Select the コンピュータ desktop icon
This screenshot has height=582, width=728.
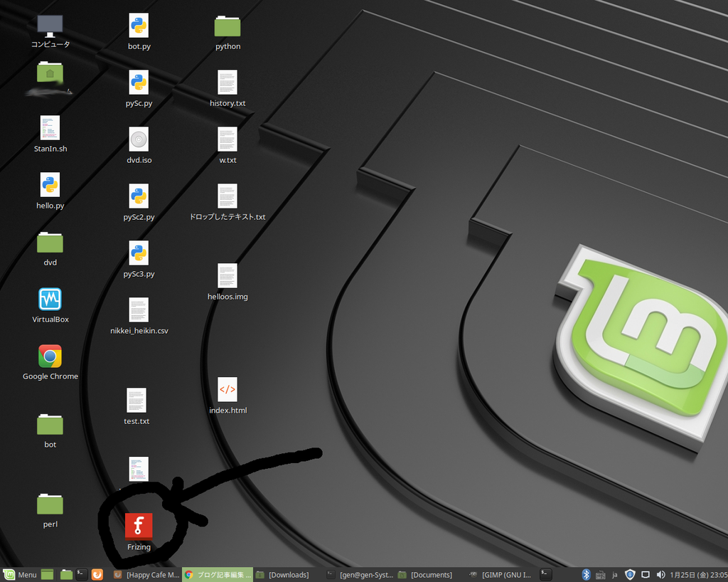click(x=50, y=26)
